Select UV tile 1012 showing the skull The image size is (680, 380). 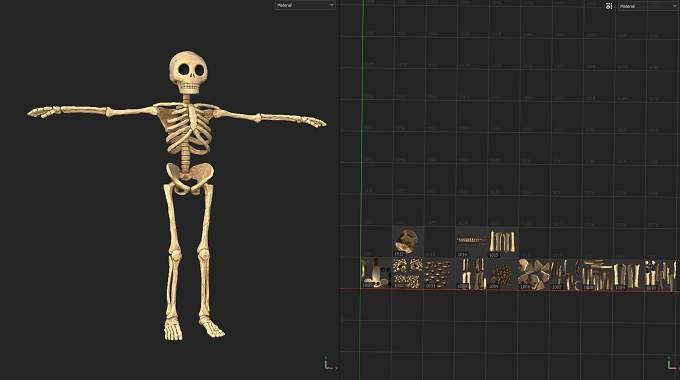[x=408, y=242]
